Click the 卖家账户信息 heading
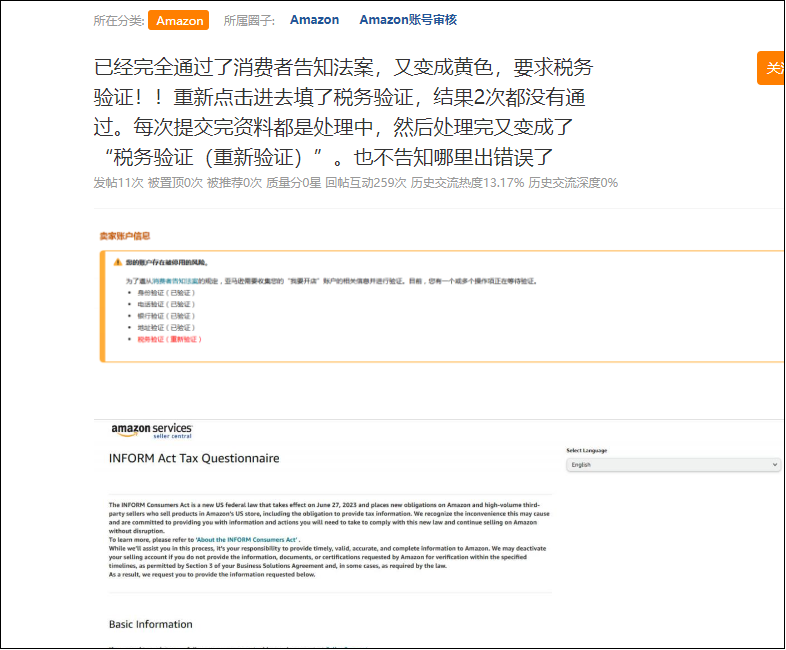 click(125, 236)
